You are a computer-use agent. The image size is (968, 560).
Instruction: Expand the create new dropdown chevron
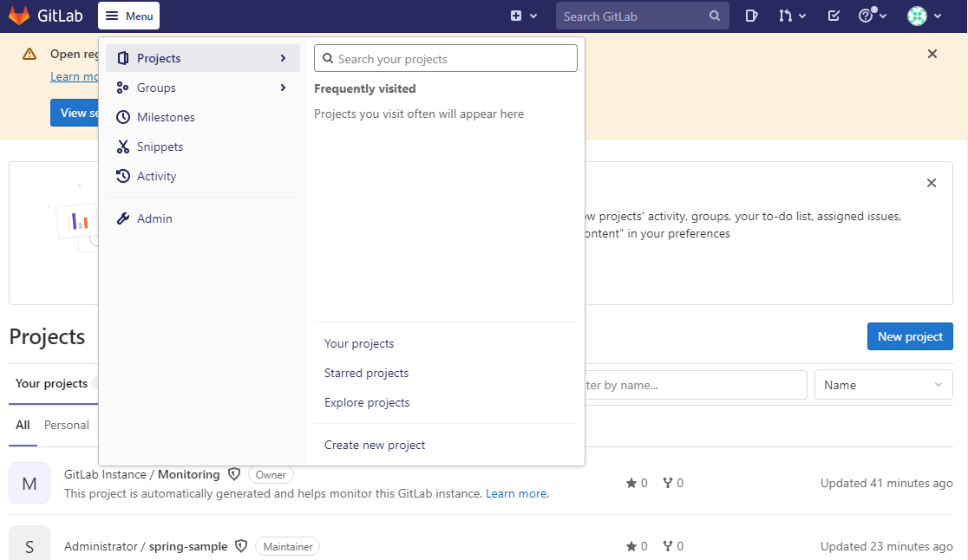click(533, 16)
